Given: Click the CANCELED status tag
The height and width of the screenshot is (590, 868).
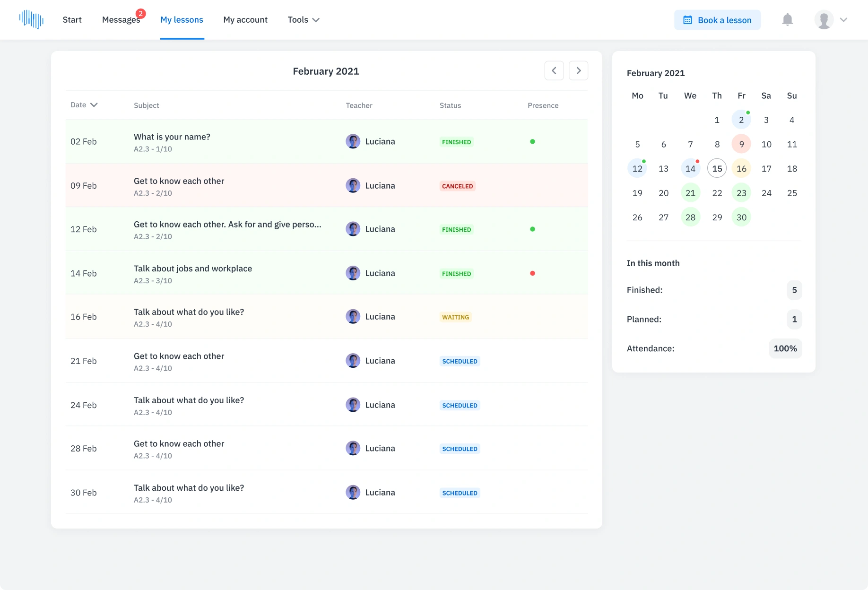Looking at the screenshot, I should [457, 186].
